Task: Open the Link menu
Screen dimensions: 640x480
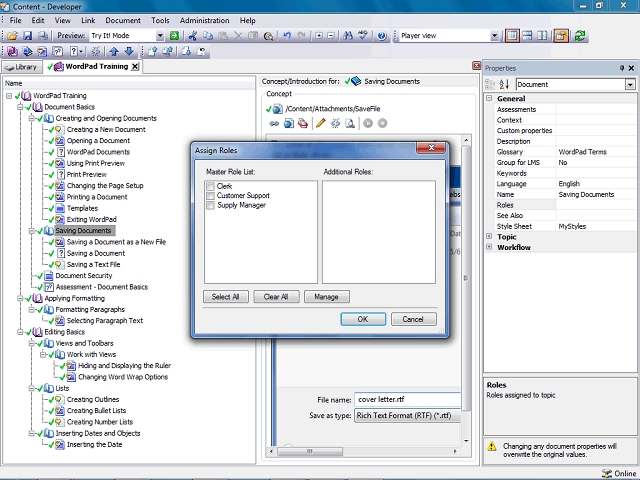Action: [x=88, y=20]
